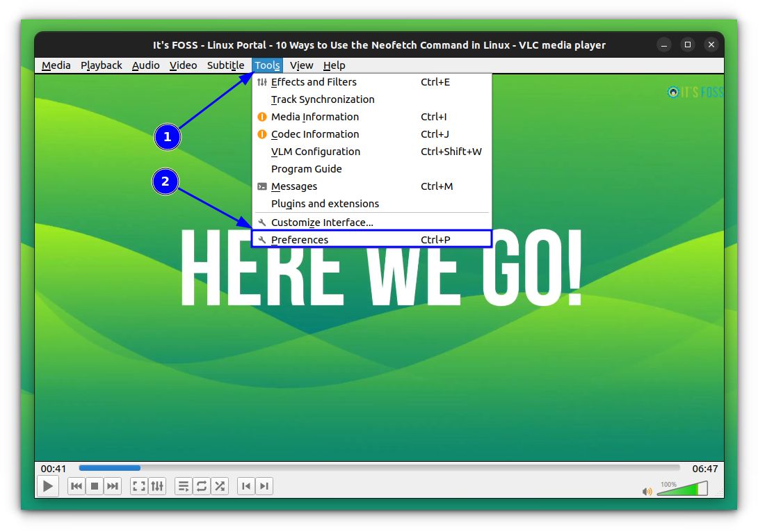Open the Subtitle menu

click(225, 65)
